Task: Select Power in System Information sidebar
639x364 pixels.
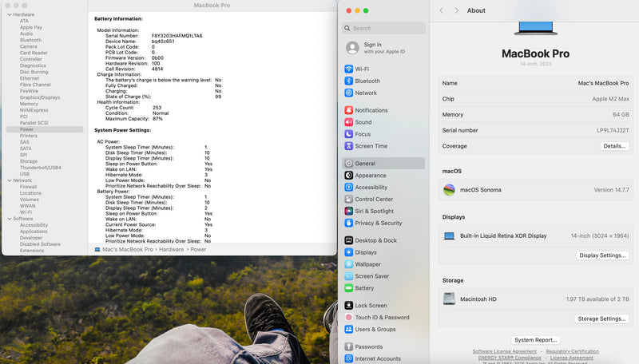Action: point(45,129)
